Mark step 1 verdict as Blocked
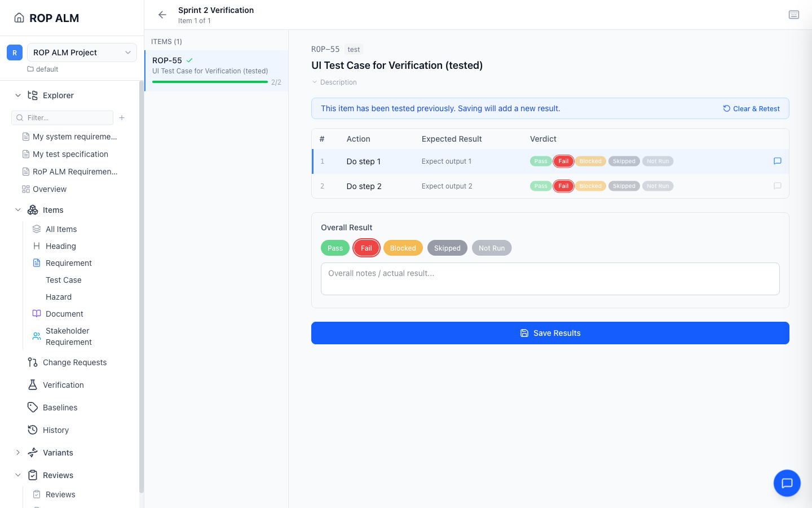This screenshot has width=812, height=508. click(x=590, y=161)
